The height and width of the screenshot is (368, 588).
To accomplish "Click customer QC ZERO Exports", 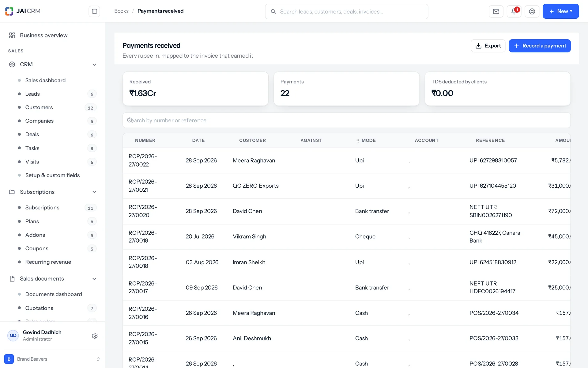I will click(255, 186).
